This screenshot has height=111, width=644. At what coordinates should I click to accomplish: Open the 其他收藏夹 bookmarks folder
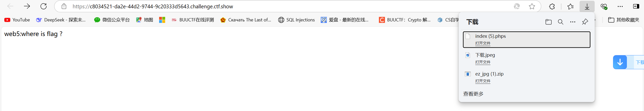point(624,20)
